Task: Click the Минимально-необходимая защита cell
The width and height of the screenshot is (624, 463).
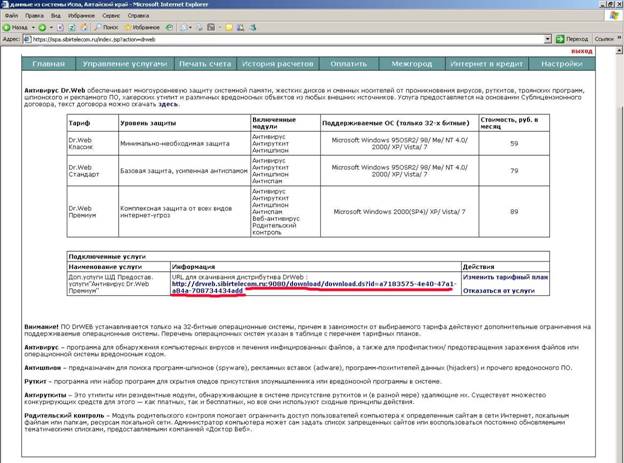Action: point(184,143)
